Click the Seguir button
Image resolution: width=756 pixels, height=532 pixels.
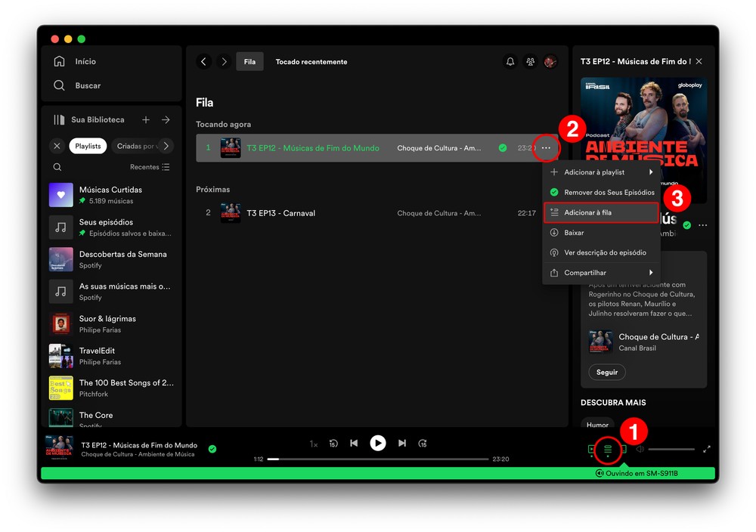(x=607, y=372)
